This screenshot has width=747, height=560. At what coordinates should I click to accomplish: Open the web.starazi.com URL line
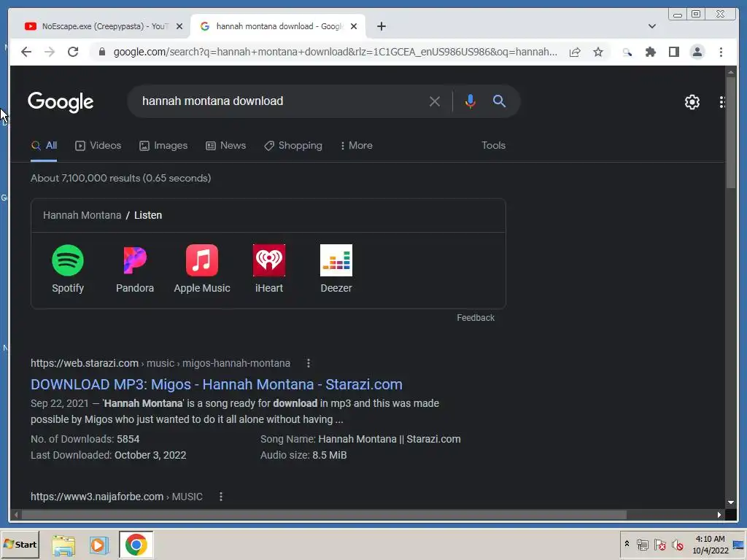pyautogui.click(x=160, y=363)
